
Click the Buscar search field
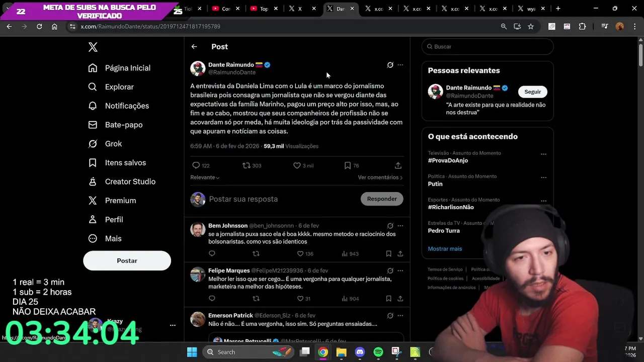point(488,47)
